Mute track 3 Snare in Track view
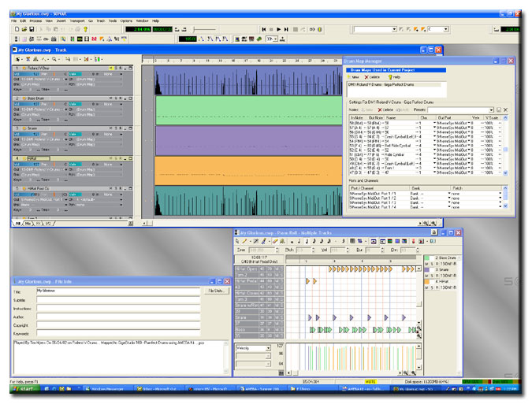 (111, 128)
